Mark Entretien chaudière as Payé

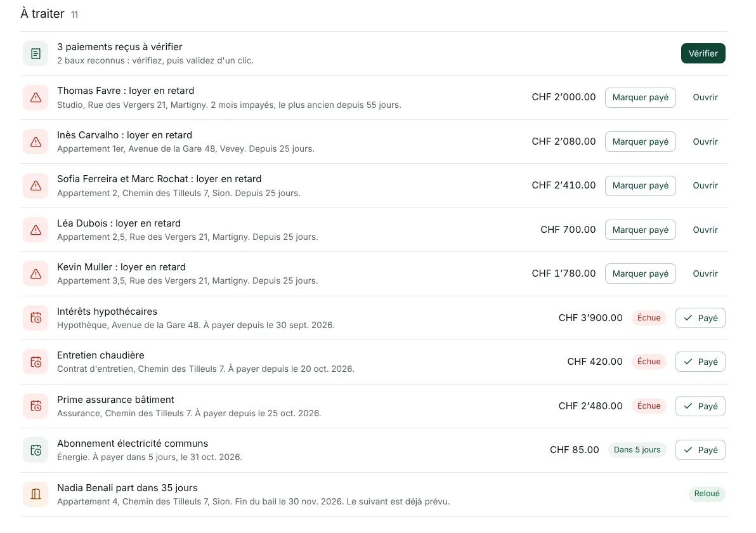click(700, 362)
